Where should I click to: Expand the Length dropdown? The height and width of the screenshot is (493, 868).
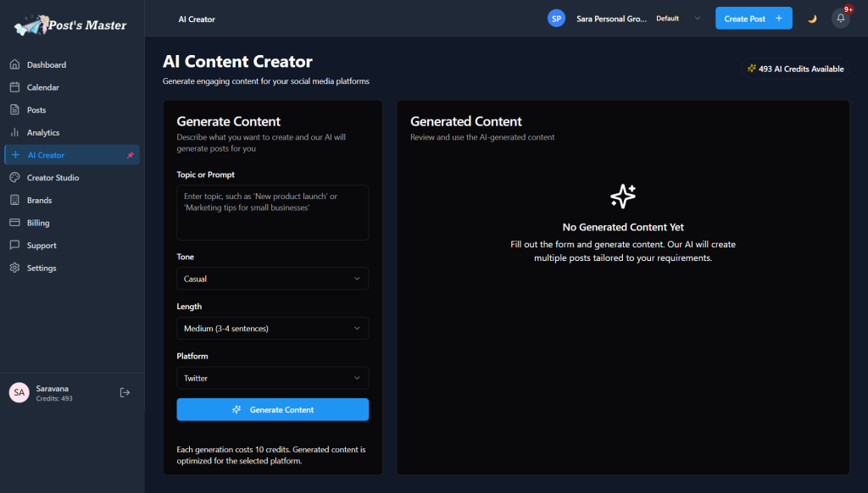[272, 329]
